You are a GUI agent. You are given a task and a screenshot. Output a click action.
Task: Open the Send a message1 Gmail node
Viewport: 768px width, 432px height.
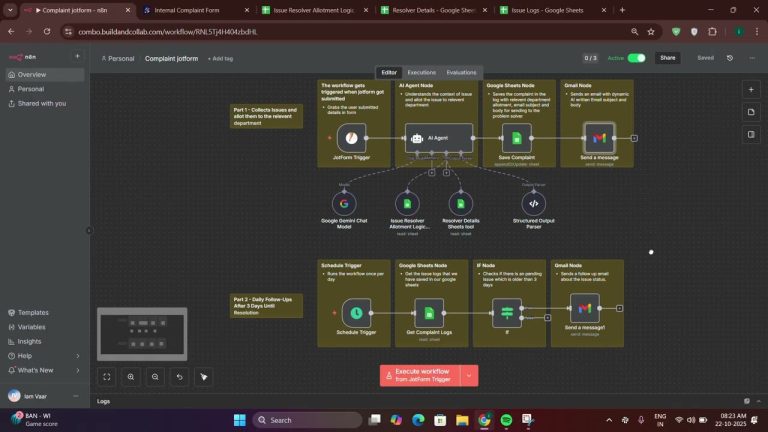584,308
